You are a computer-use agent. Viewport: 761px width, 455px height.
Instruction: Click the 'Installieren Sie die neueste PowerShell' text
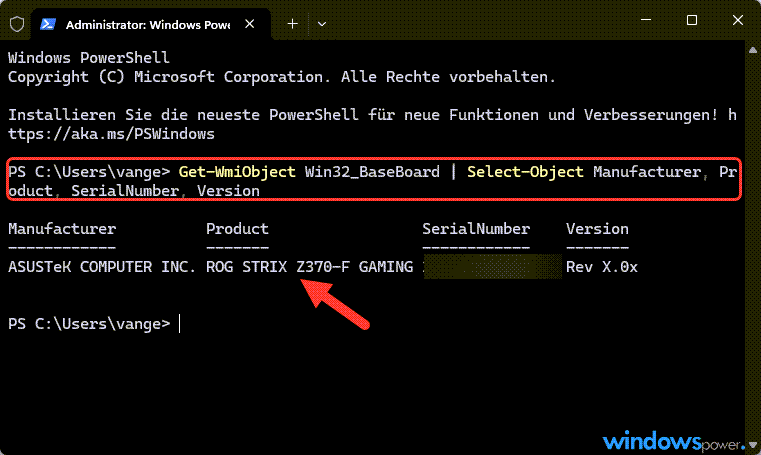[x=183, y=115]
